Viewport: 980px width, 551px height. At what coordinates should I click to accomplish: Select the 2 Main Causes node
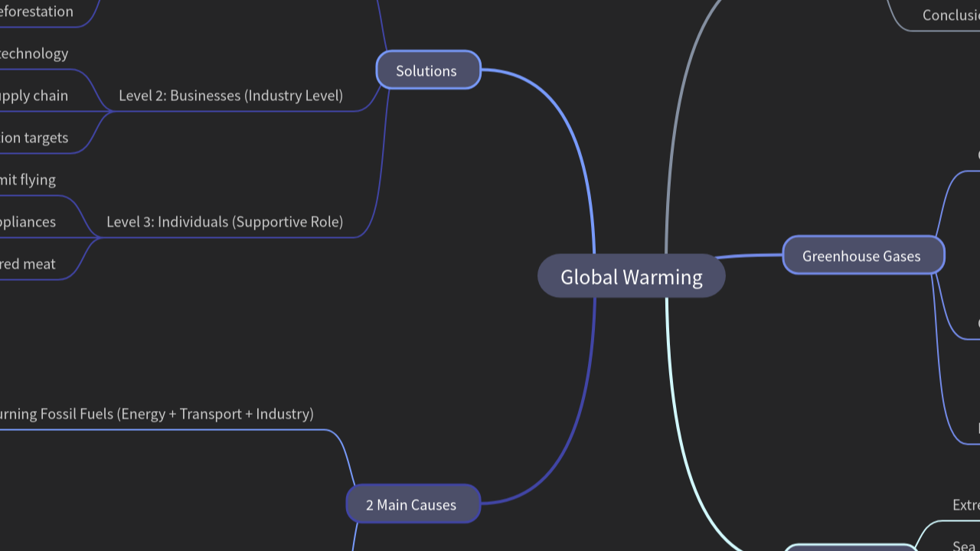pyautogui.click(x=412, y=504)
